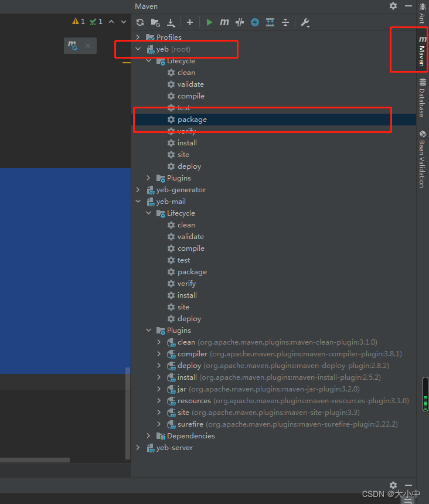Click Show Dependencies diagram icon
The width and height of the screenshot is (429, 504).
pyautogui.click(x=270, y=22)
